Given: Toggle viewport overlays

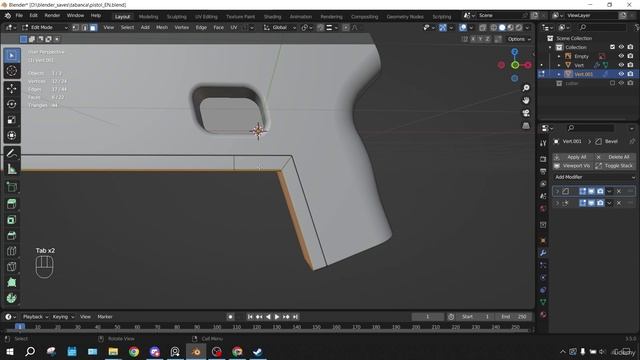Looking at the screenshot, I should 463,27.
